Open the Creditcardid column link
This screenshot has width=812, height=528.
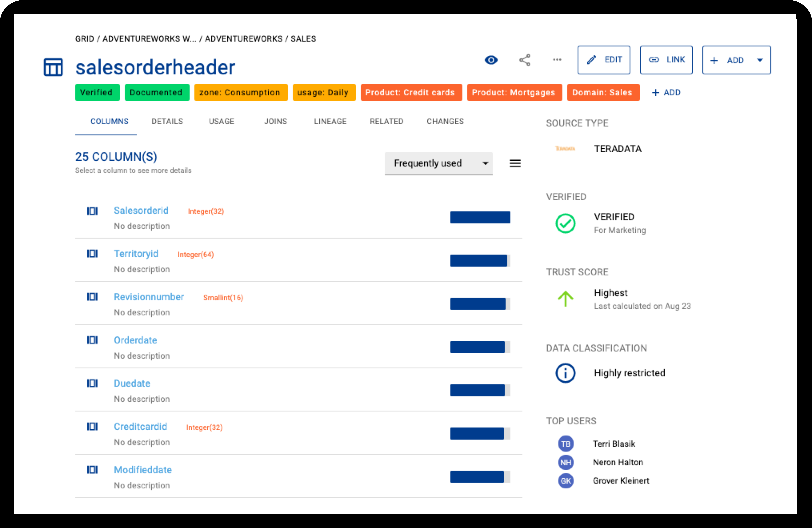click(x=140, y=426)
